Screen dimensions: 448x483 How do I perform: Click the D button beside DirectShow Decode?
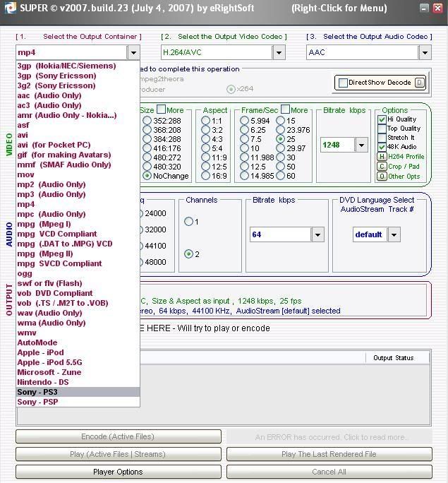click(419, 82)
